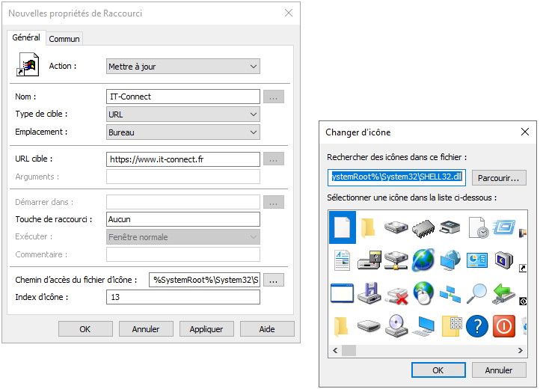Confirm icon choice with OK in Changer d'icône
Screen dimensions: 540x392
(438, 370)
